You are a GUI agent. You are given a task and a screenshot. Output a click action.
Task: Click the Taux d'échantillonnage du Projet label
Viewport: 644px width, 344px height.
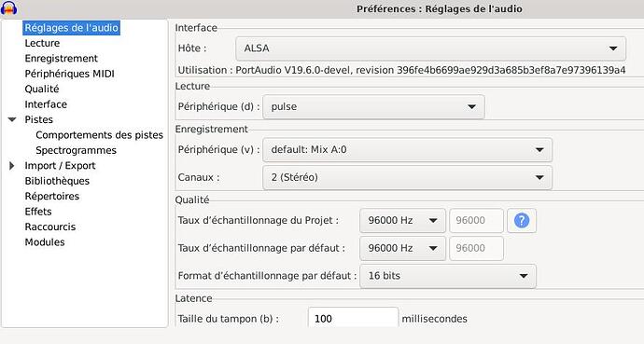[x=259, y=220]
